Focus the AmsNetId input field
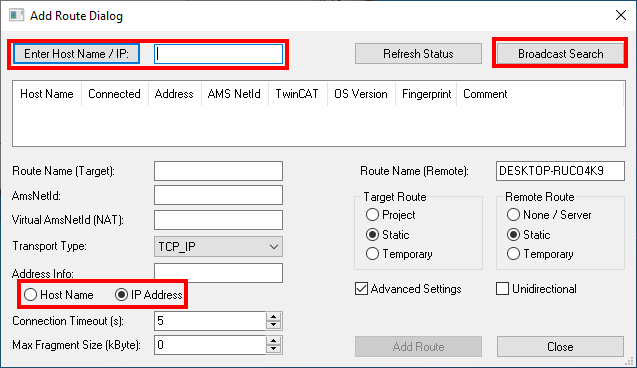This screenshot has width=637, height=368. coord(219,195)
